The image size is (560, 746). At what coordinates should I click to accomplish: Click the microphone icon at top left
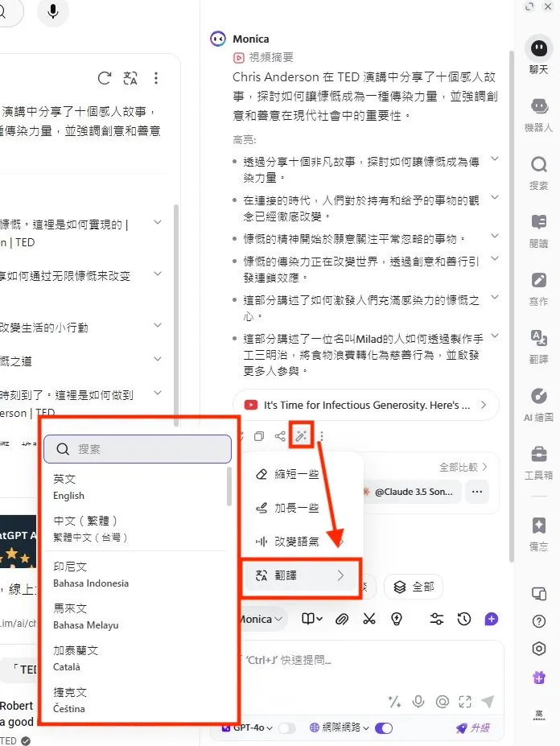tap(53, 10)
